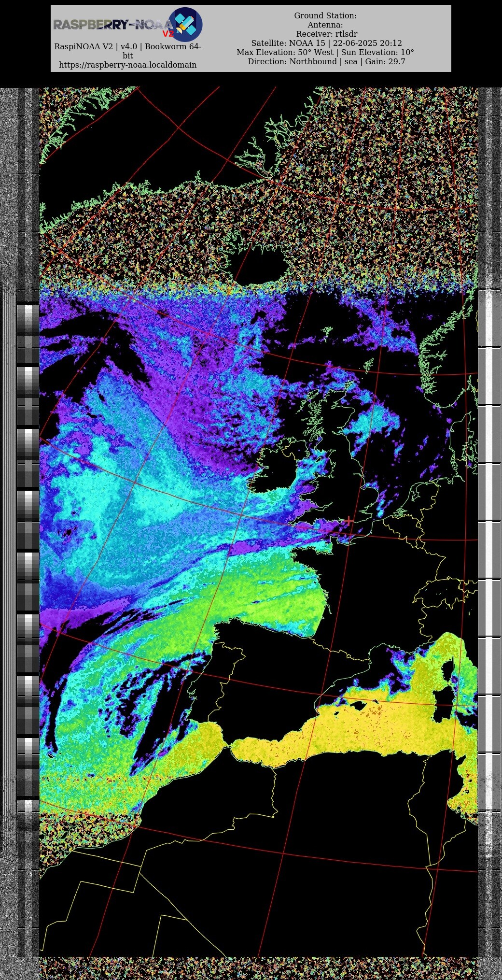Select the 'RaspiNOAA V2 | v4.0 | Bookworm 64-bit' text
Viewport: 502px width, 980px height.
(128, 51)
